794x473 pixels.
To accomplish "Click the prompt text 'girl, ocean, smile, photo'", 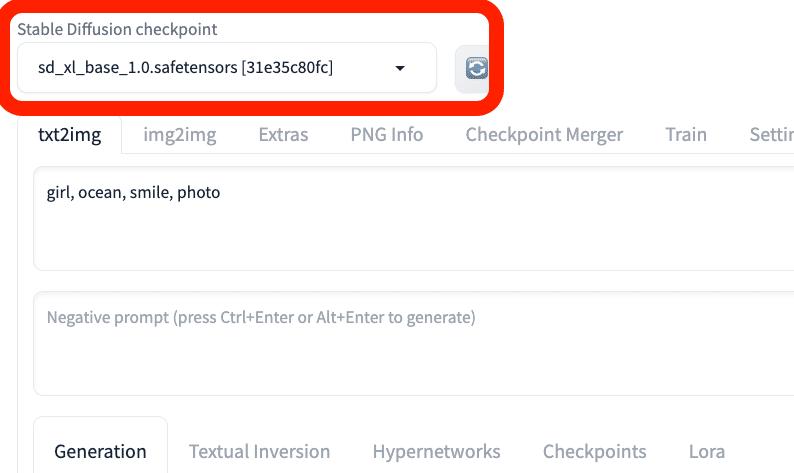I will click(x=133, y=192).
